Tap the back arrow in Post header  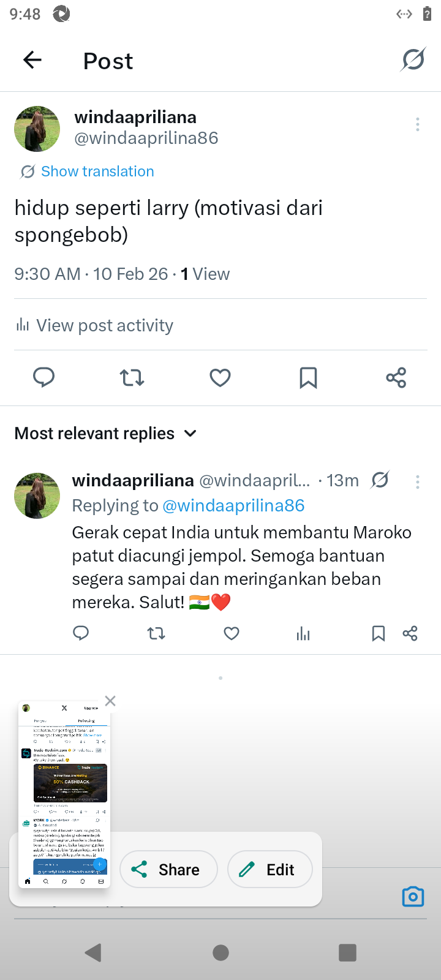[x=32, y=60]
